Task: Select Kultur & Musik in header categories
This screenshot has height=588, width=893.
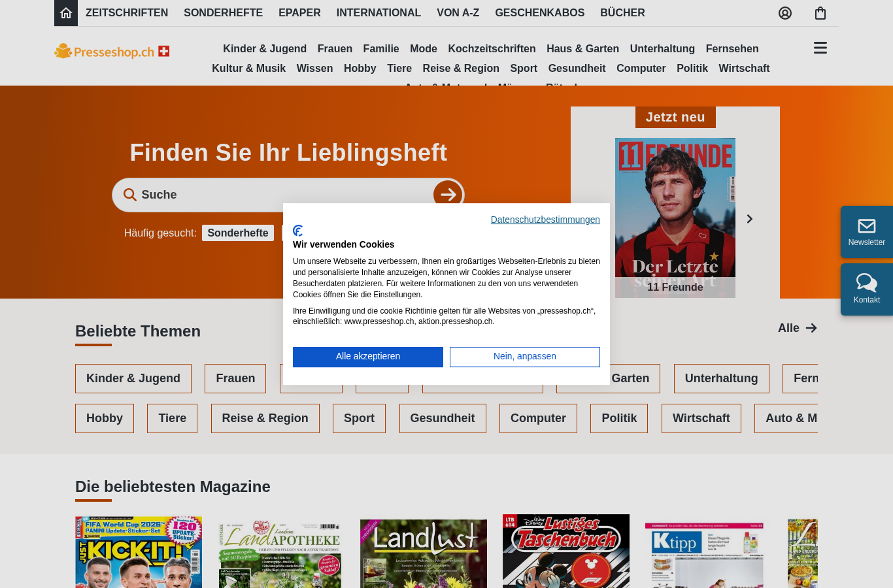Action: click(248, 69)
